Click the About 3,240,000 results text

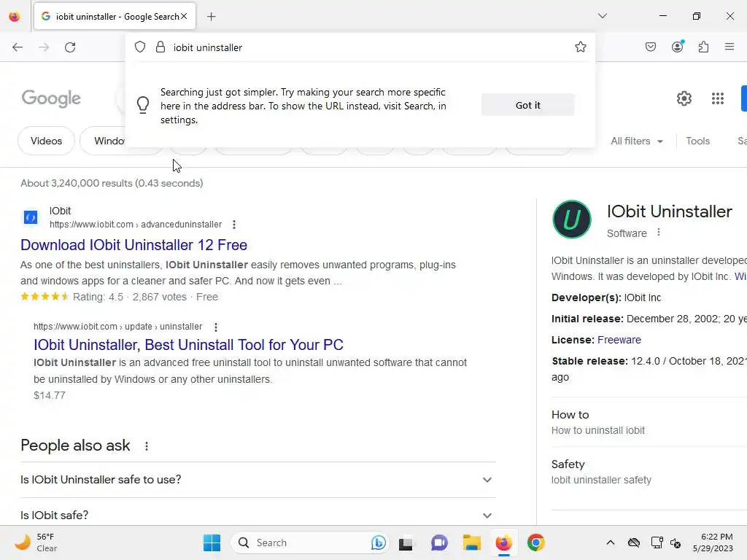click(112, 183)
